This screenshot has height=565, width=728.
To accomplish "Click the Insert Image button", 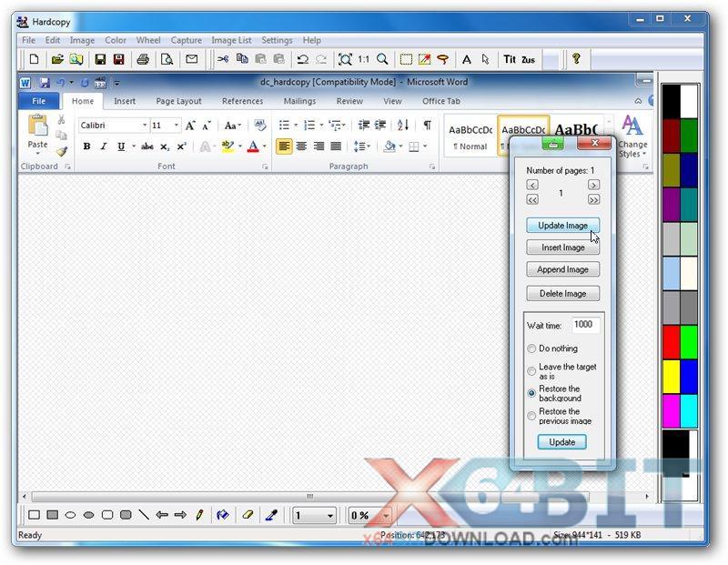I will (x=562, y=247).
